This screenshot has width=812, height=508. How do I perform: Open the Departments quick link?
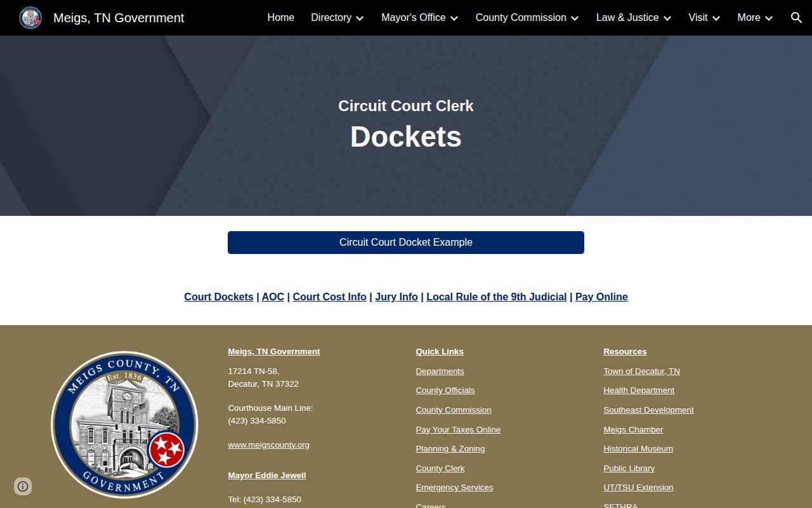coord(440,371)
